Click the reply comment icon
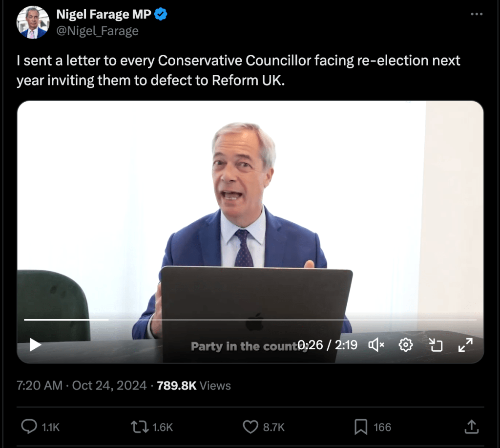Viewport: 500px width, 448px height. pos(29,427)
